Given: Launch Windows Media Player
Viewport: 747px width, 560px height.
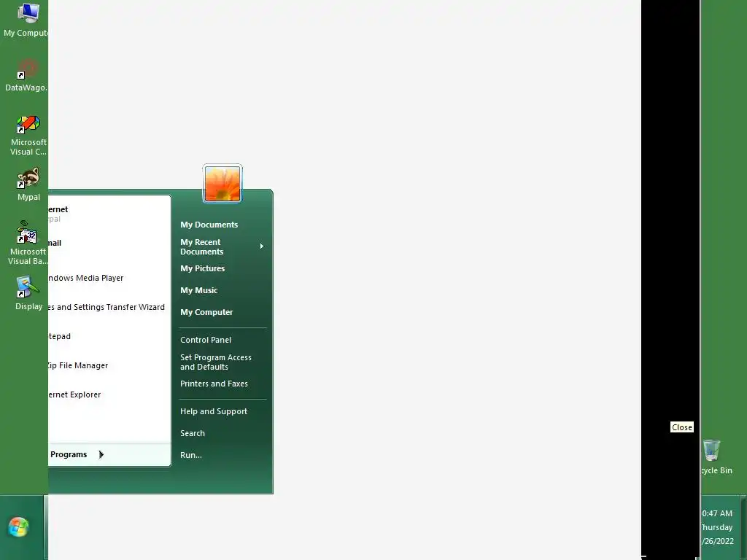Looking at the screenshot, I should (x=109, y=278).
